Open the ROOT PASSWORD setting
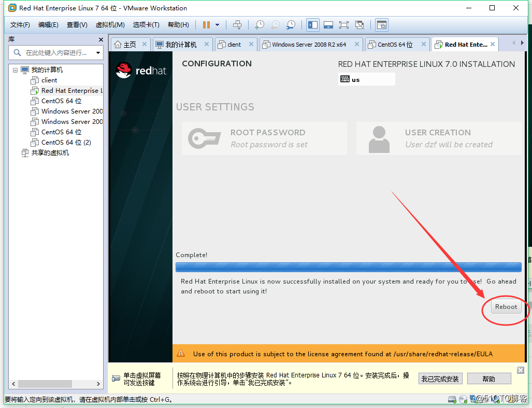Screen dimensions: 532x408 264,138
